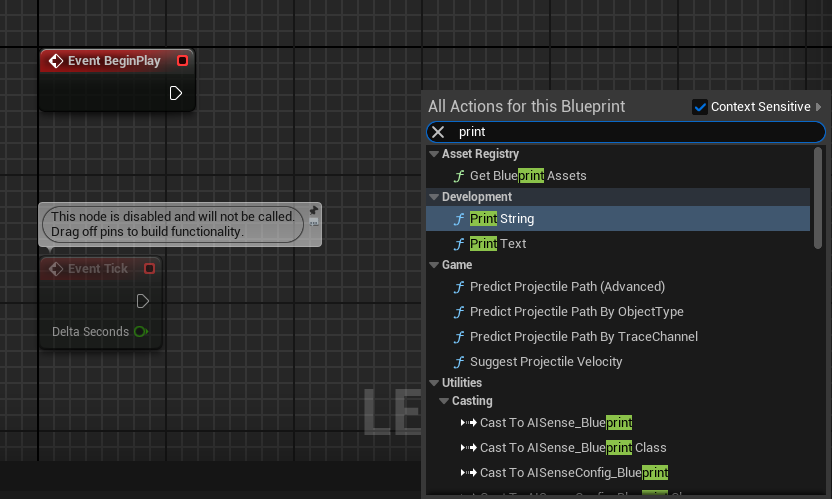
Task: Toggle comment bubble visibility below the pin icon
Action: 314,222
